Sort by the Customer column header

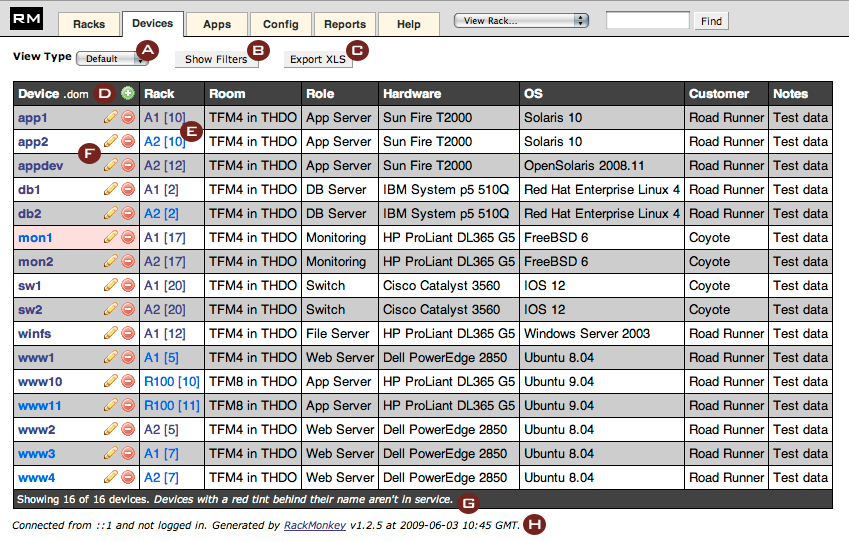(719, 94)
